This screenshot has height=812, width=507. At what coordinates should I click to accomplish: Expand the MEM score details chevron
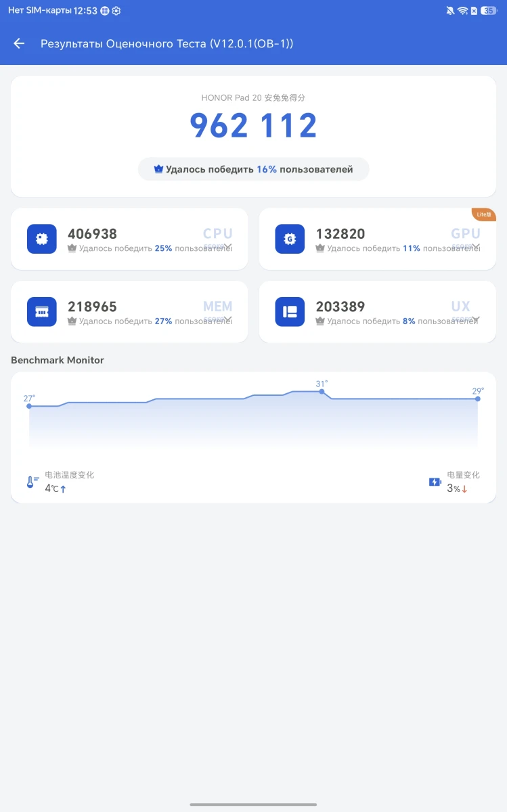[x=228, y=319]
